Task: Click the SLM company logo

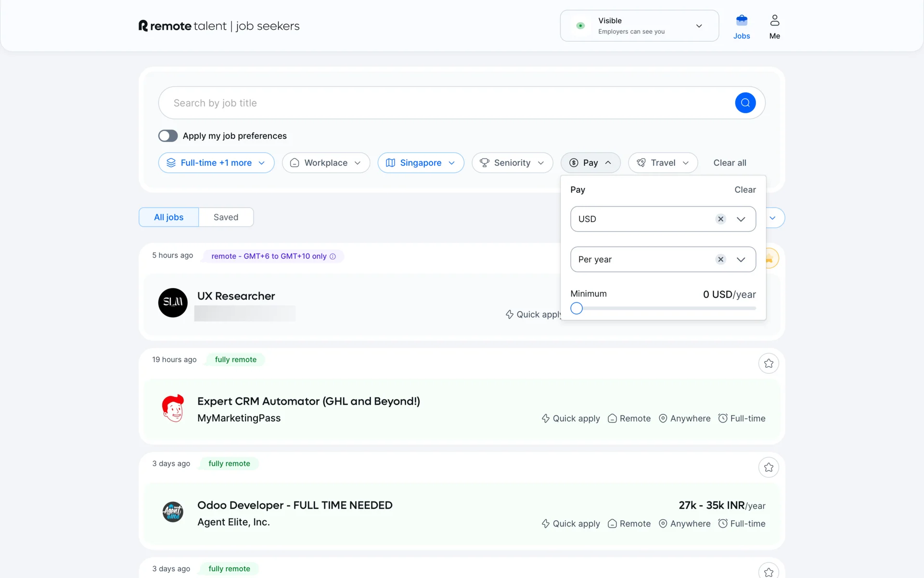Action: coord(173,302)
